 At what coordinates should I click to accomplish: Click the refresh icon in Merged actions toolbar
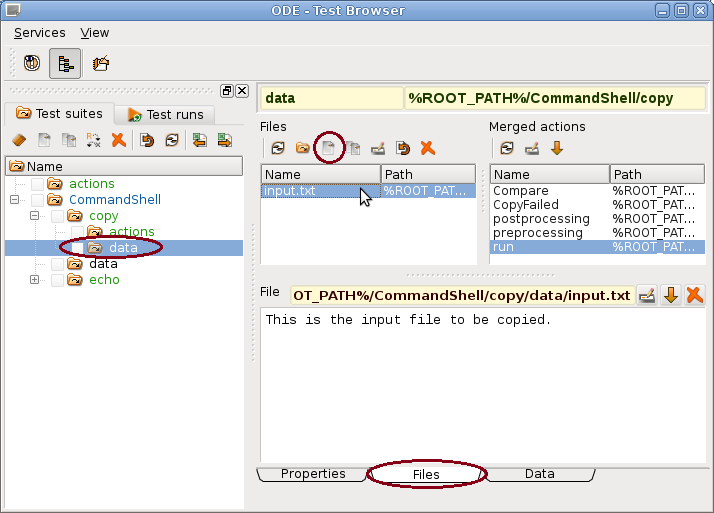pos(507,148)
